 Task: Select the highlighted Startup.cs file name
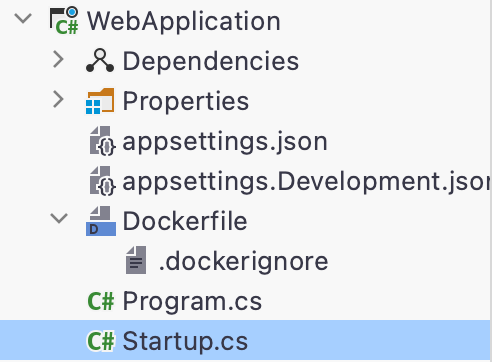pyautogui.click(x=185, y=342)
